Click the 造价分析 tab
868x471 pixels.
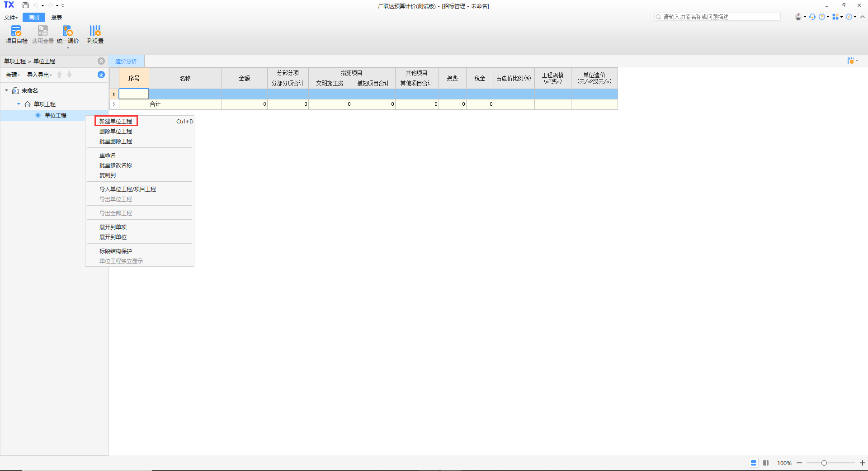(126, 61)
